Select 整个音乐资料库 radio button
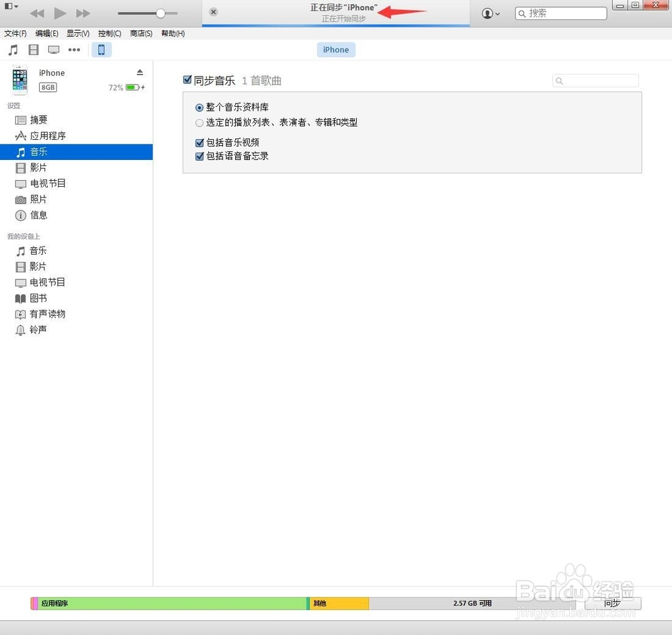Viewport: 672px width, 635px height. pyautogui.click(x=200, y=108)
